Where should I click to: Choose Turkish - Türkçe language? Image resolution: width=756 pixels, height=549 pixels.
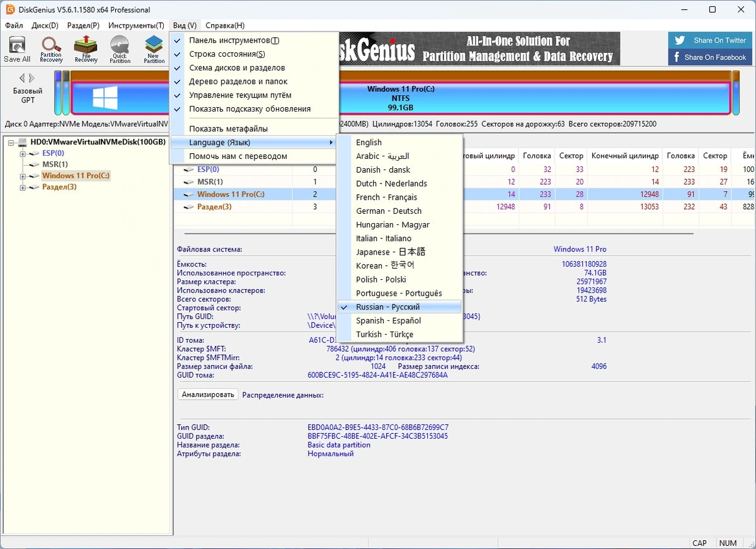399,335
